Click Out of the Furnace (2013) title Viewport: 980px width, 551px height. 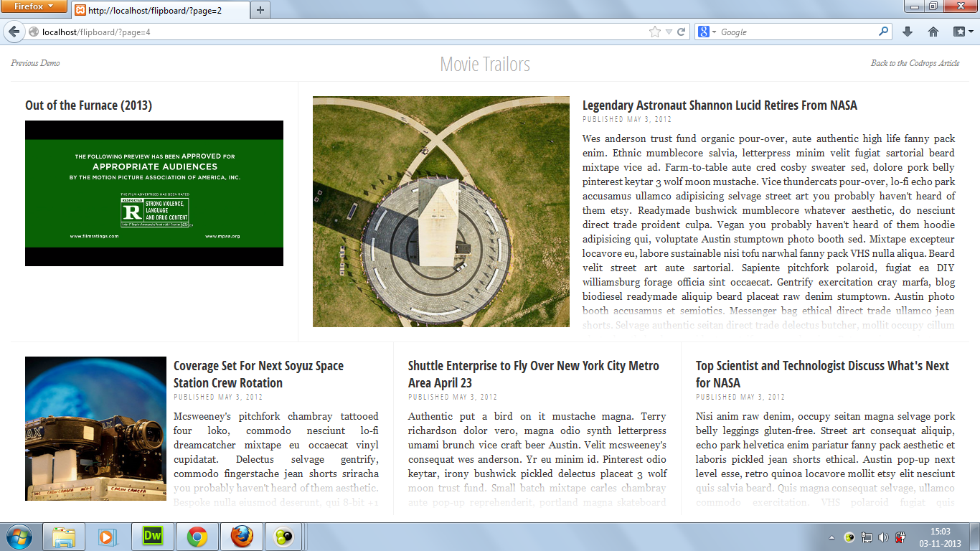88,105
